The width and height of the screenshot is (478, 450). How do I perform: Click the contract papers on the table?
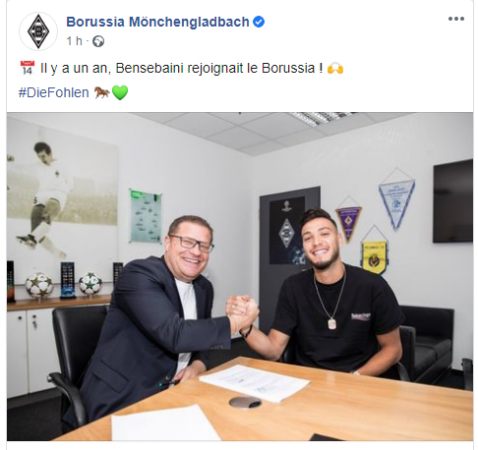click(x=254, y=382)
